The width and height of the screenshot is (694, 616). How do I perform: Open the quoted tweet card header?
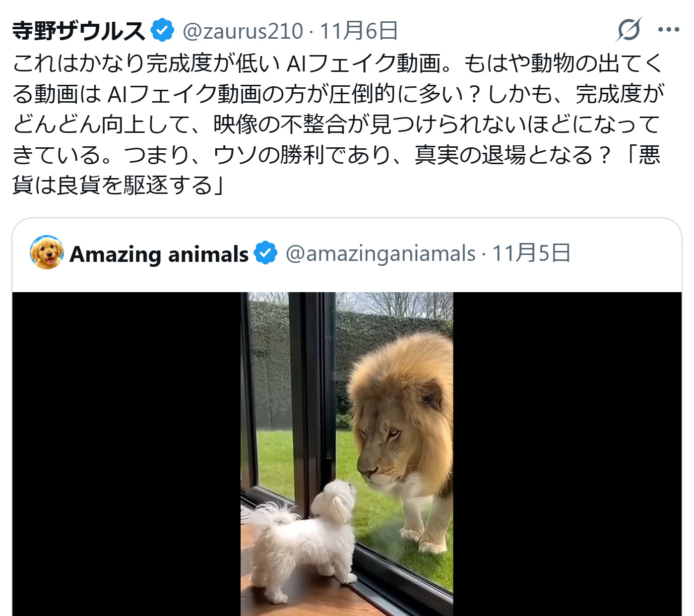coord(347,254)
